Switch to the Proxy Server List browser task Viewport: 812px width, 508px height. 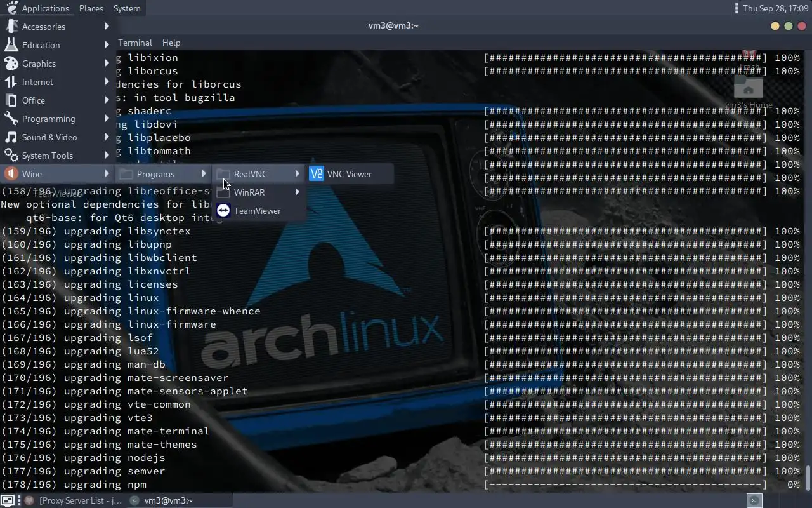click(x=74, y=500)
